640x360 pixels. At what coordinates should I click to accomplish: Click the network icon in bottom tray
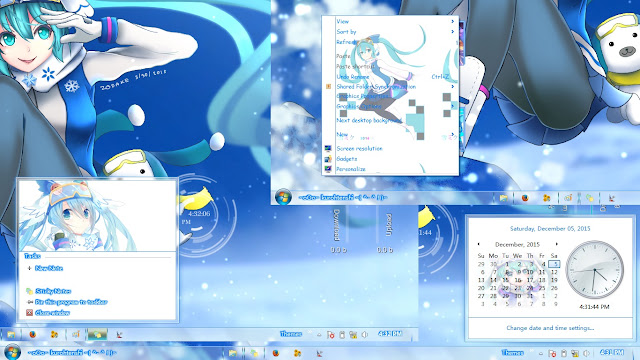click(575, 353)
